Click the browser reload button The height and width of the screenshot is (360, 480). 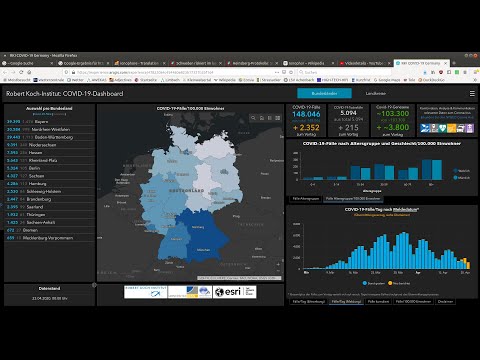[x=21, y=72]
